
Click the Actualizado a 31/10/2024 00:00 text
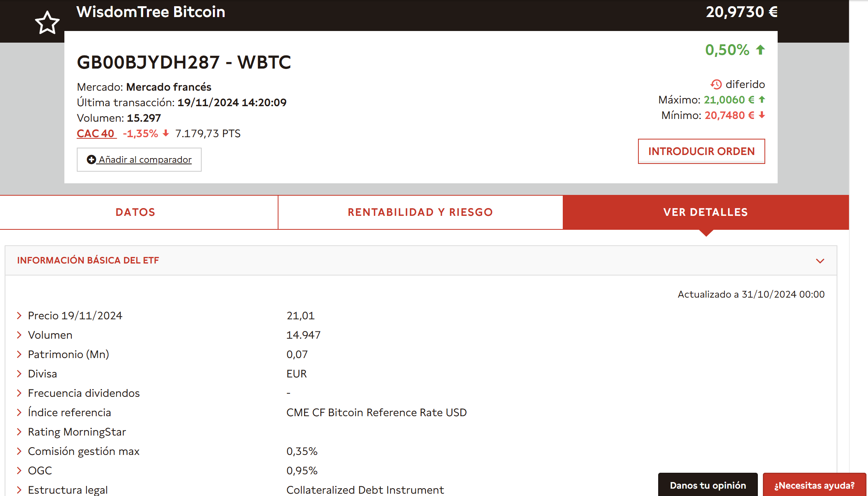coord(751,294)
